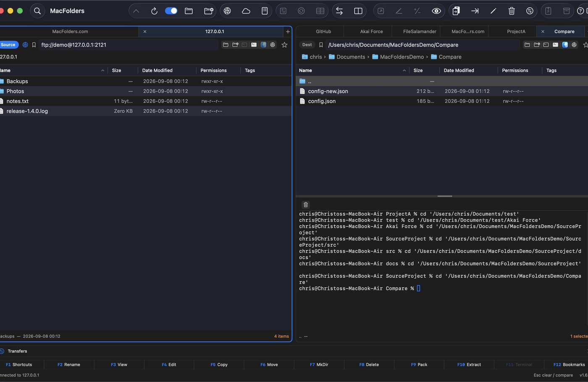Click the F2 Rename button
The image size is (588, 382).
pyautogui.click(x=69, y=364)
